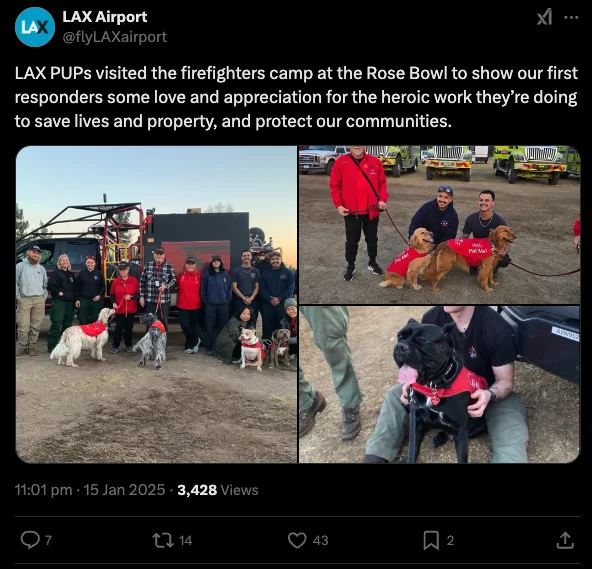Like the post with the heart icon
The height and width of the screenshot is (569, 592).
tap(297, 540)
